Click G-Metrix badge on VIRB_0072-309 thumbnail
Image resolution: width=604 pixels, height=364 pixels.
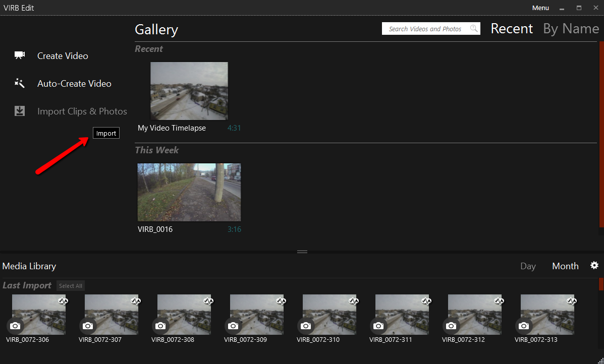point(281,301)
